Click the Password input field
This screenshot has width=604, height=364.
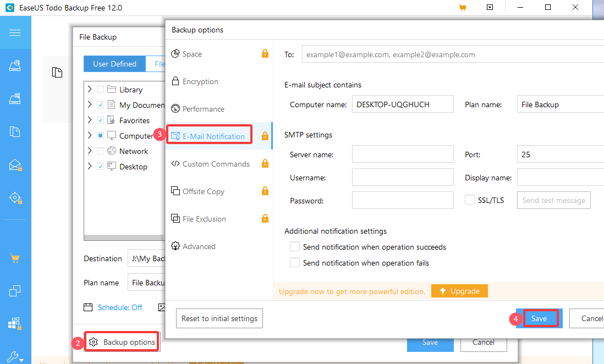coord(403,200)
